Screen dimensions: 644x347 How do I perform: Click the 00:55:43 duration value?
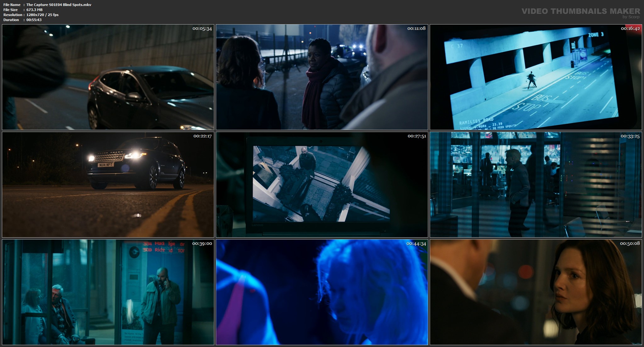[34, 20]
